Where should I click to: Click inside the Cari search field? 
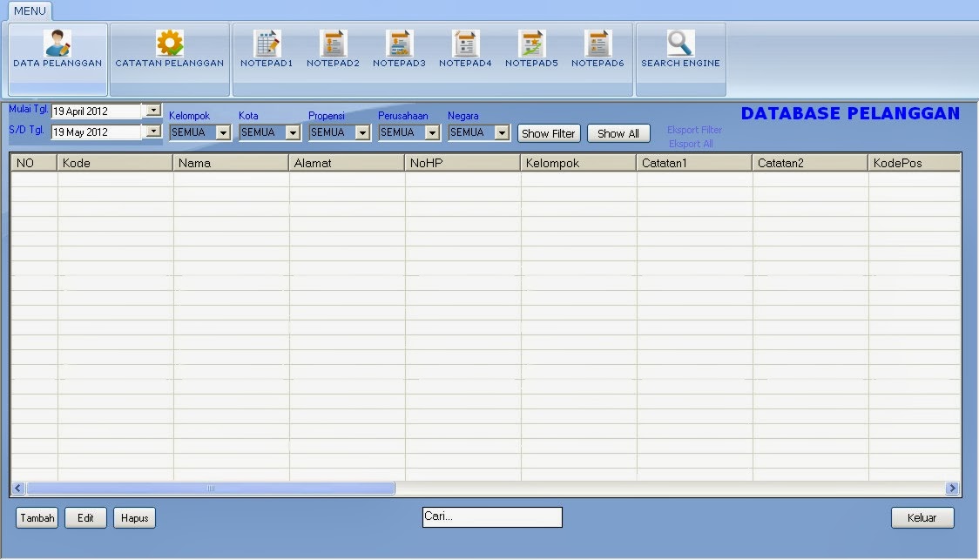click(492, 516)
